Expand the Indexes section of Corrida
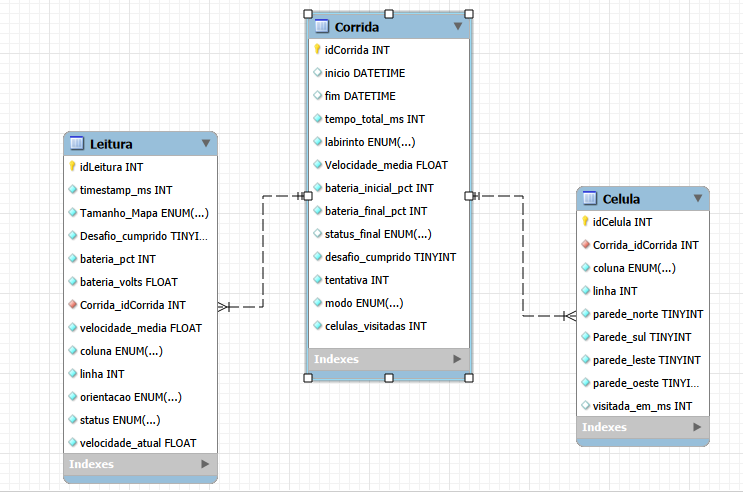Screen dimensions: 743x492 pos(457,359)
